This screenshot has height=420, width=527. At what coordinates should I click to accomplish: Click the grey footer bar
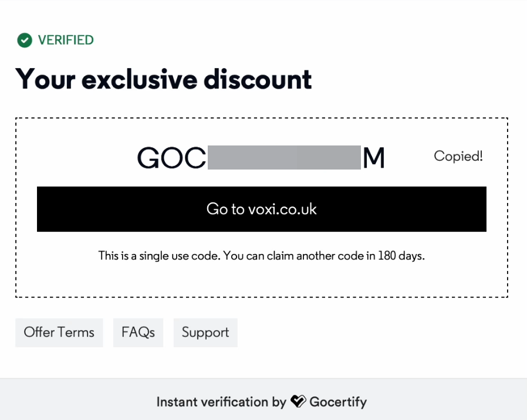[x=263, y=399]
